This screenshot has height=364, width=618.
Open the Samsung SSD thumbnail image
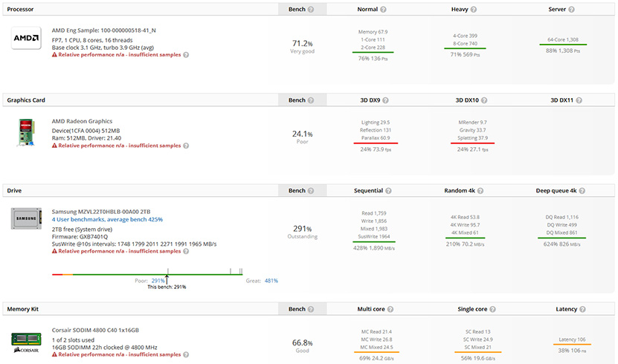(26, 218)
